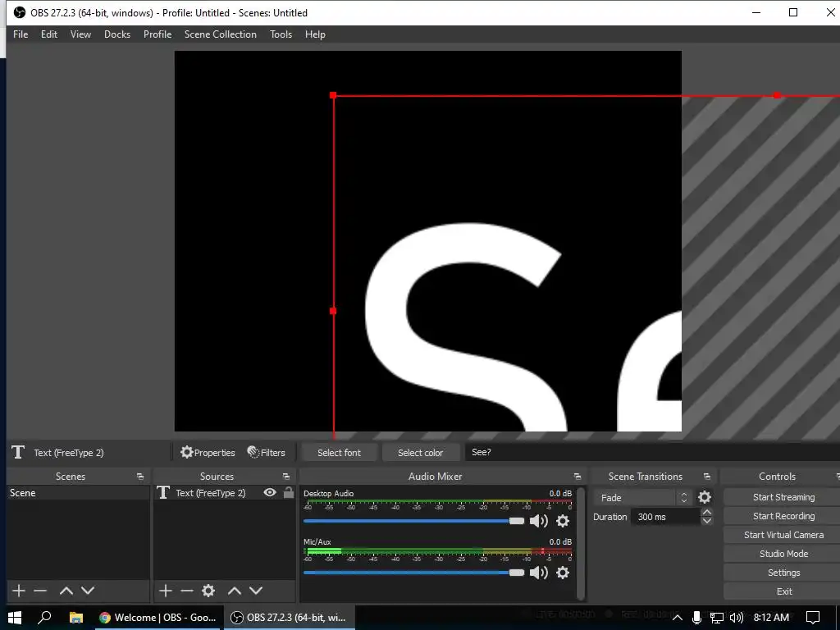Open the Edit menu
This screenshot has height=630, width=840.
click(48, 34)
